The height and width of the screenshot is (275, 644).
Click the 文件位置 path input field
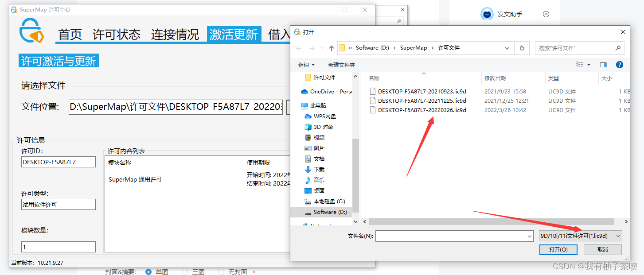point(176,107)
